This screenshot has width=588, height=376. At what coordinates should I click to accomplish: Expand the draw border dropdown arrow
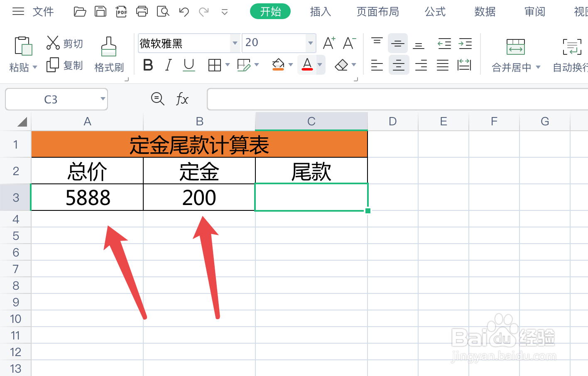(x=257, y=65)
